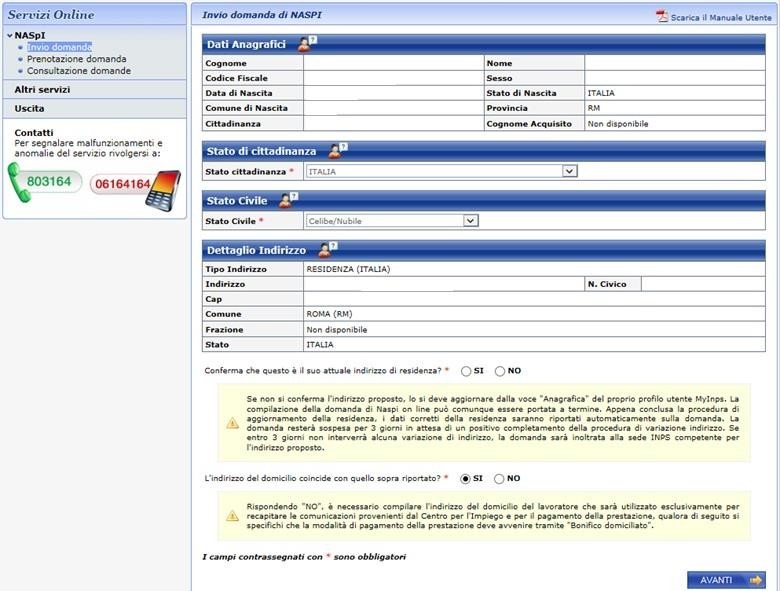The image size is (780, 591).
Task: Open the Stato cittadinanza dropdown
Action: 569,172
